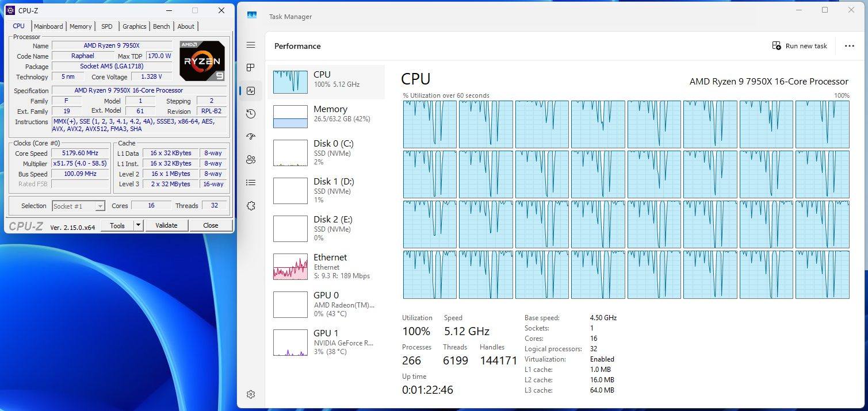Open the Graphics tab in CPU-Z
Viewport: 868px width, 411px height.
pyautogui.click(x=135, y=26)
